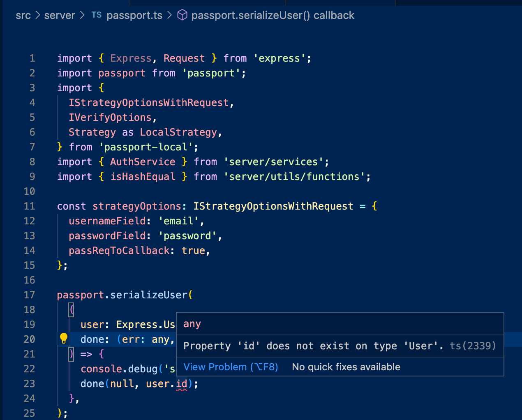Viewport: 522px width, 420px height.
Task: Click line number 20 in the gutter
Action: [29, 339]
